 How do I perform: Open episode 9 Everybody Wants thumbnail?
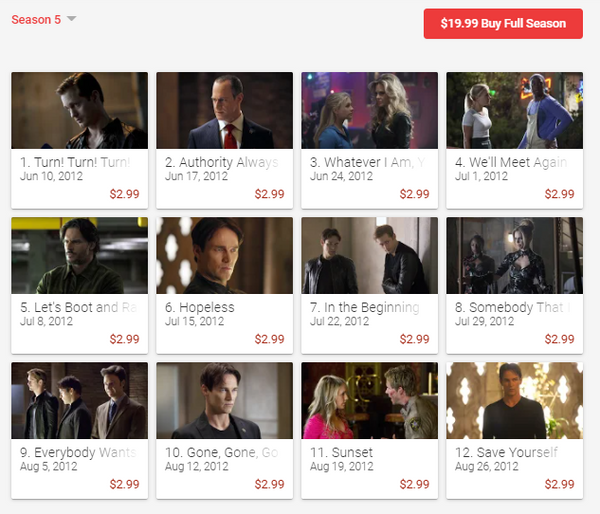(80, 400)
